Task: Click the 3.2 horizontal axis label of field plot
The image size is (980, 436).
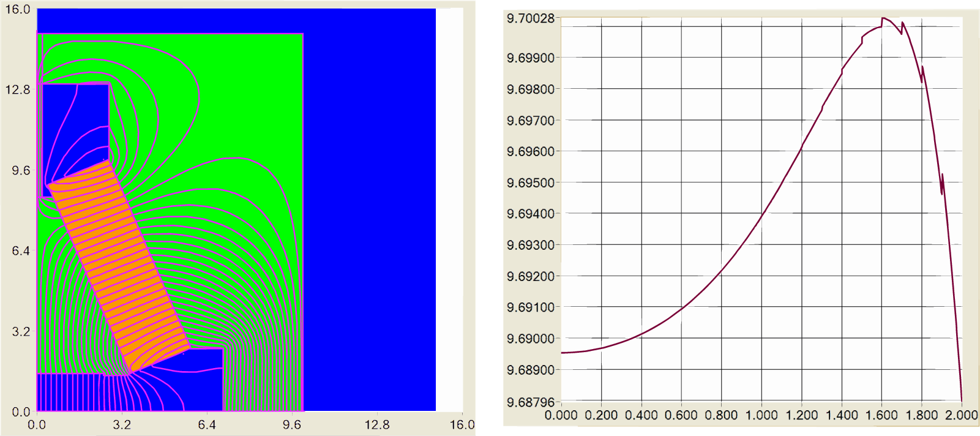Action: pos(122,425)
